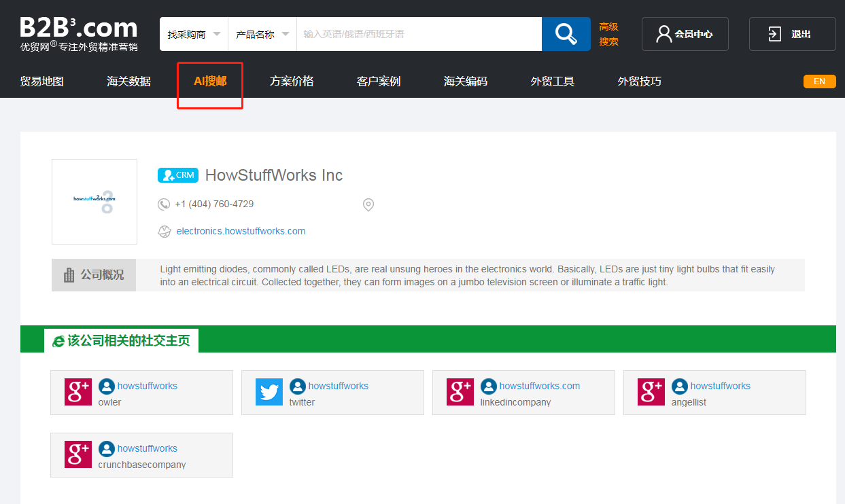This screenshot has width=845, height=504.
Task: Open the 海关编码 menu item
Action: tap(466, 82)
